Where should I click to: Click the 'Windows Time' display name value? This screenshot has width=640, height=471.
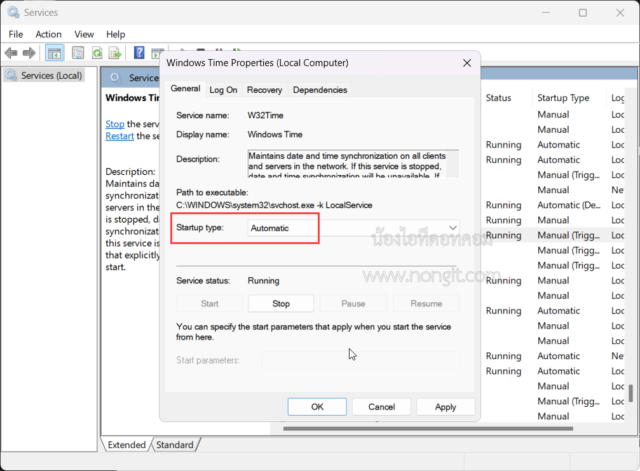point(275,135)
